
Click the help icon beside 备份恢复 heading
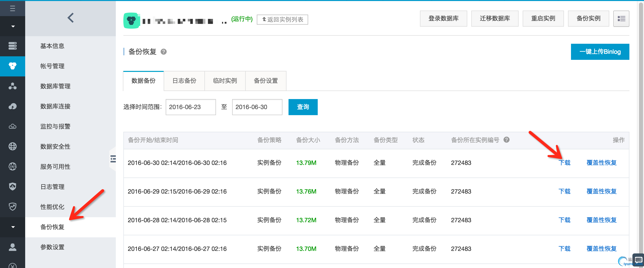(x=164, y=52)
